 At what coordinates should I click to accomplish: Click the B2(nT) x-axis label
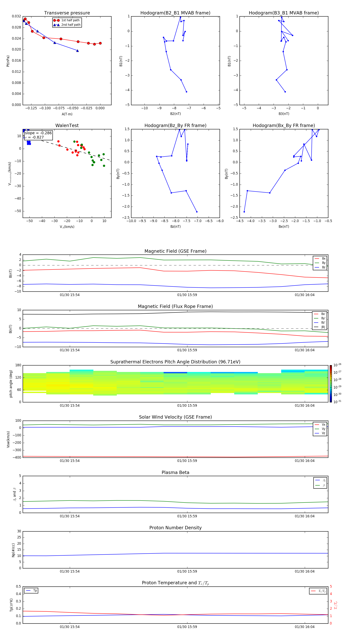point(175,114)
